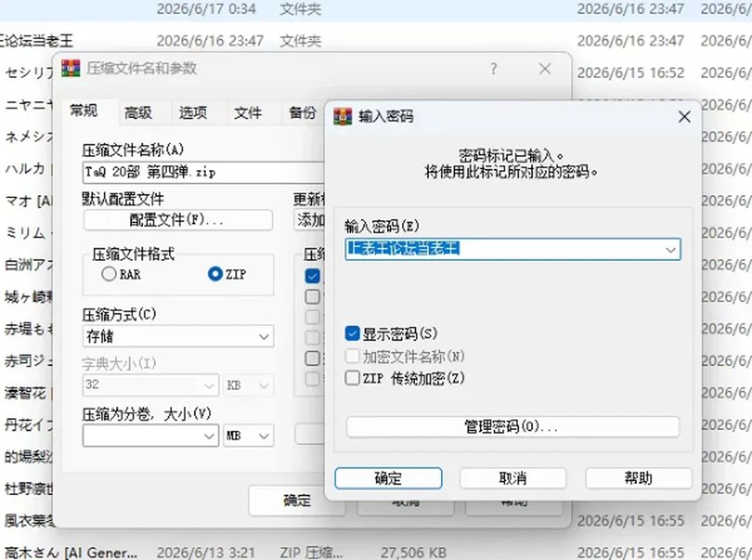Close the 输入密码 dialog
The image size is (752, 560).
(685, 117)
